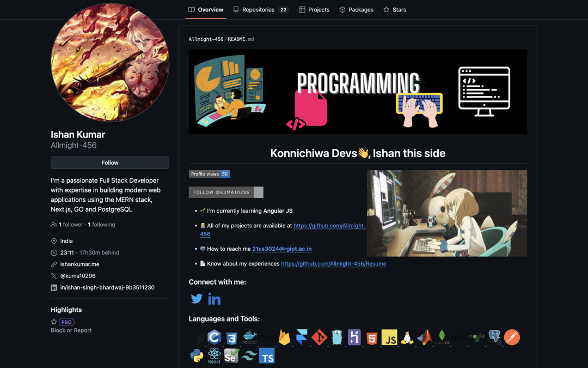The height and width of the screenshot is (368, 588).
Task: Click the PRO highlight badge
Action: click(66, 322)
